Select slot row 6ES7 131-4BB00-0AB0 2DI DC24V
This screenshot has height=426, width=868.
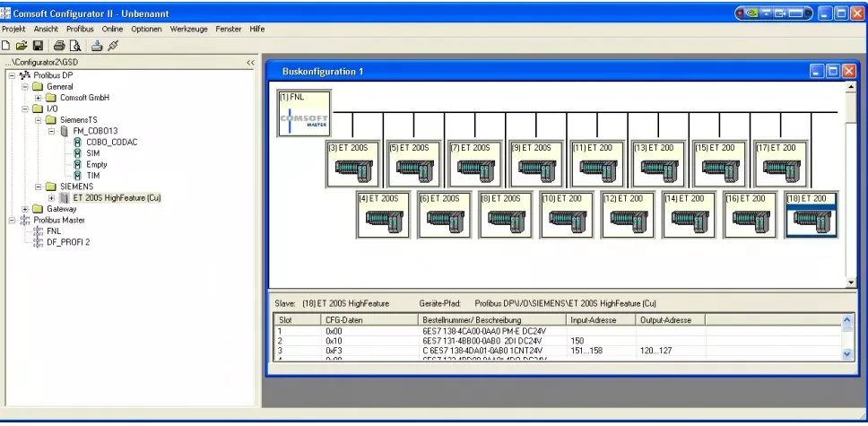pyautogui.click(x=558, y=341)
